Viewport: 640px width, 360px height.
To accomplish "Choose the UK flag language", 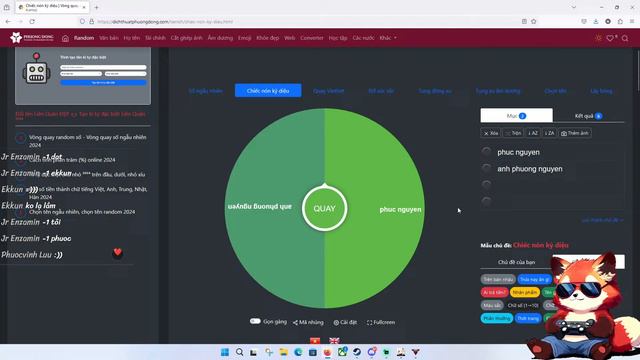I will click(334, 340).
